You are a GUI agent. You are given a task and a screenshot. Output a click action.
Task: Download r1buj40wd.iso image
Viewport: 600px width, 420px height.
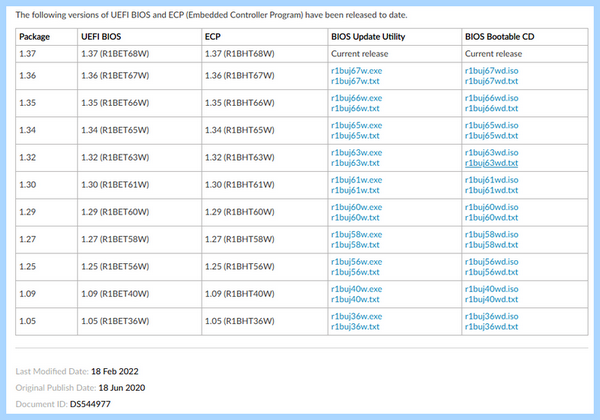(491, 289)
